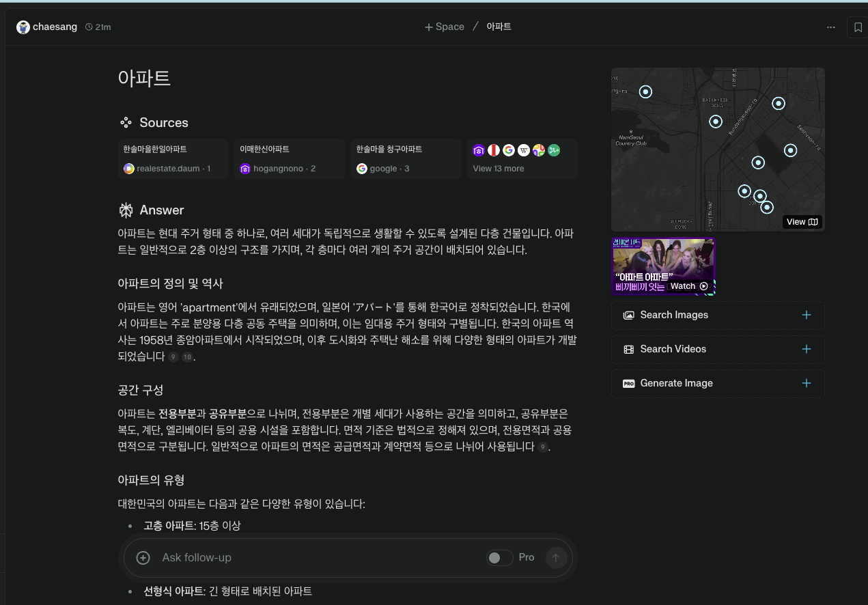Click the picture icon beside Search Images

(629, 315)
